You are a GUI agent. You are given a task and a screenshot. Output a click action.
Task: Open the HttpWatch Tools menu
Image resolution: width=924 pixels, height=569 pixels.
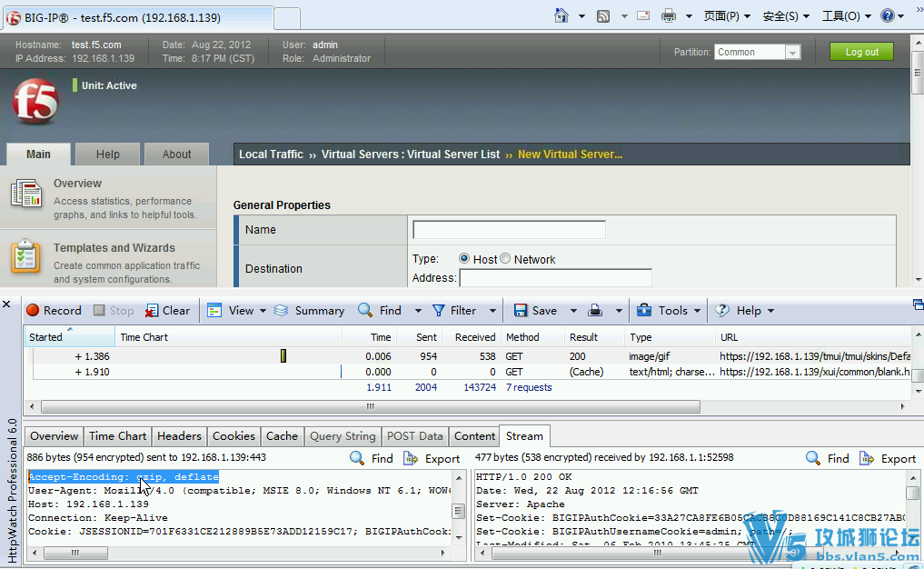[x=669, y=311]
